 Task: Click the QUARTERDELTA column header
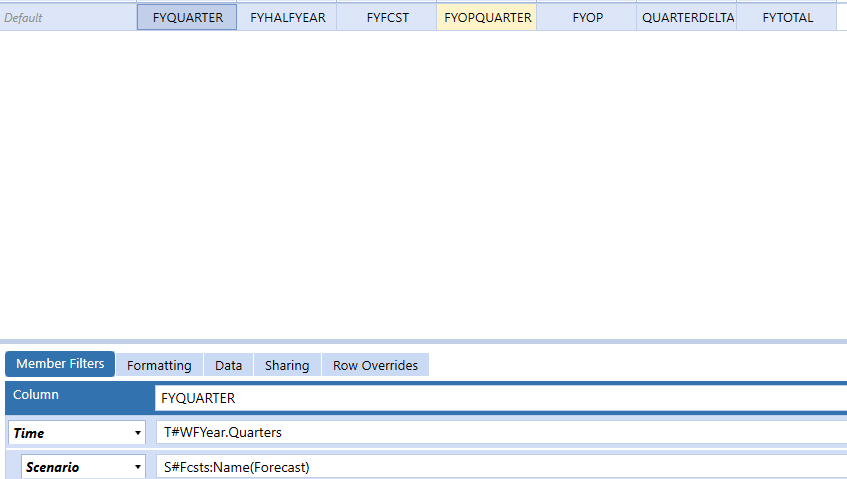coord(687,18)
